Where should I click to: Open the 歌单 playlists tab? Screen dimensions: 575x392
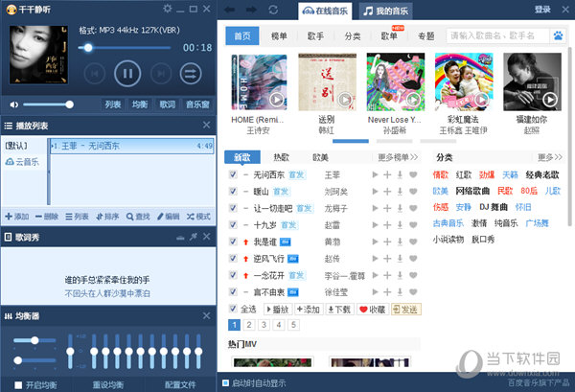pyautogui.click(x=389, y=35)
